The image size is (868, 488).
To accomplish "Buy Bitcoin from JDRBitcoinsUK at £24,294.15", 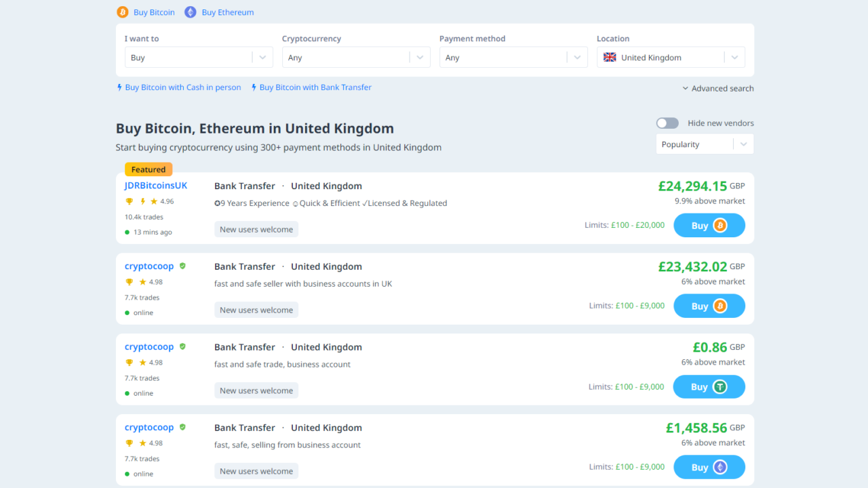I will 709,226.
